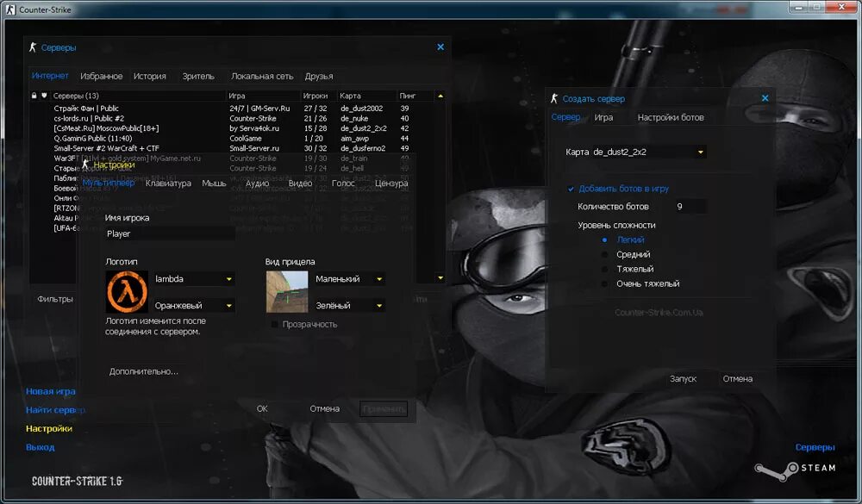Click Выход in main menu

pos(41,447)
